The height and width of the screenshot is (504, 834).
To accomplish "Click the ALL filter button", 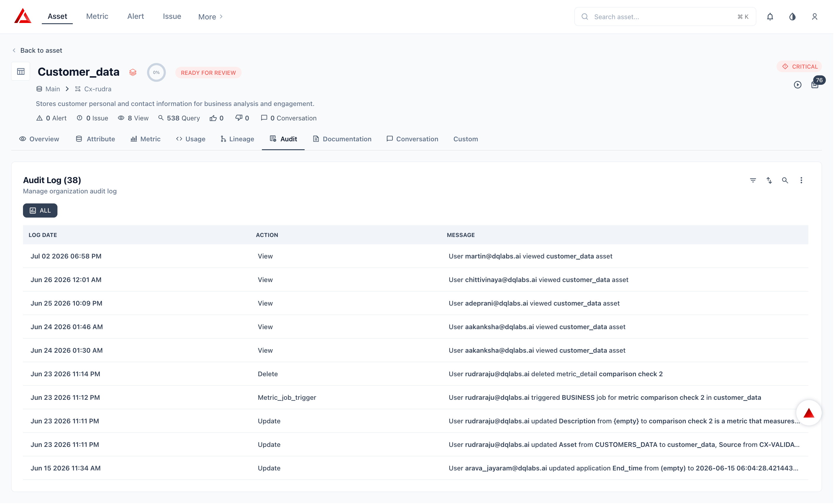I will [x=40, y=211].
